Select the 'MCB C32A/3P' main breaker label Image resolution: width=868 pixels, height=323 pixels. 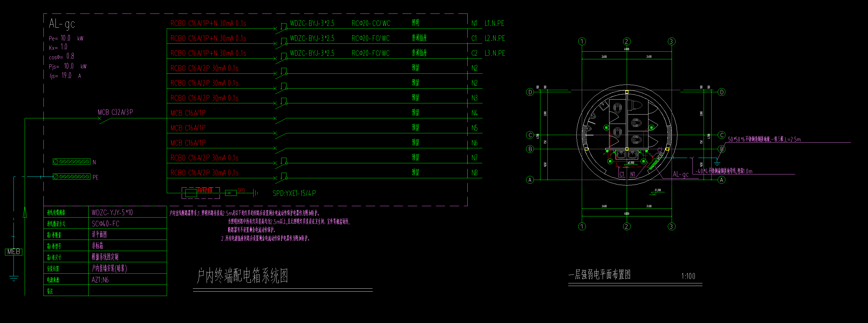115,112
